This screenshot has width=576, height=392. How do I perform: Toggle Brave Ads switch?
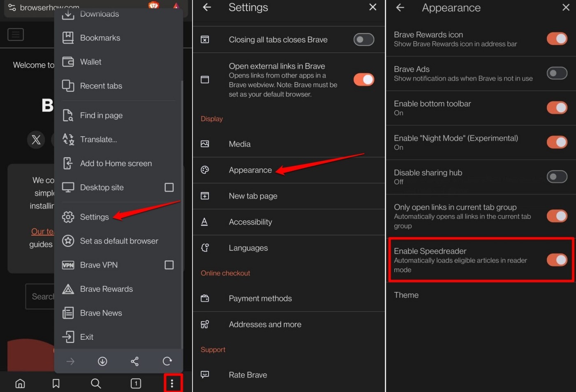click(x=557, y=73)
